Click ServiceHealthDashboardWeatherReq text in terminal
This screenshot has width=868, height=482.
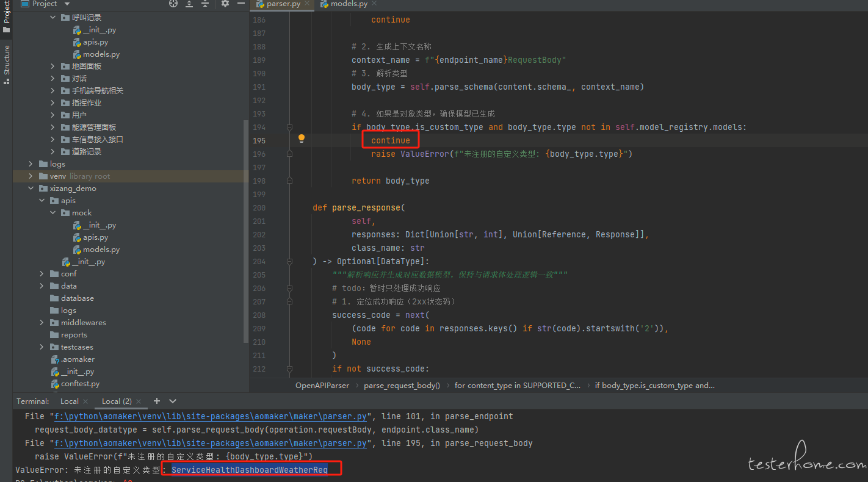[x=250, y=469]
